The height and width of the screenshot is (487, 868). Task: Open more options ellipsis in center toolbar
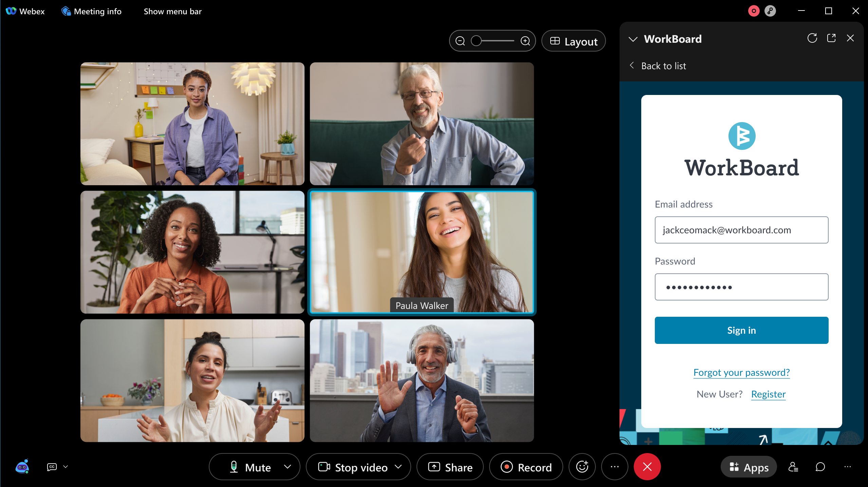click(614, 467)
